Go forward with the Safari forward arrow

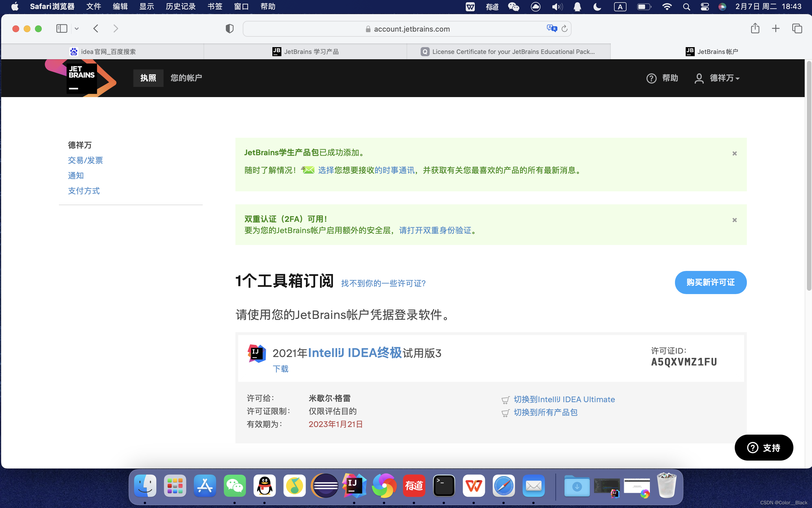[x=116, y=29]
